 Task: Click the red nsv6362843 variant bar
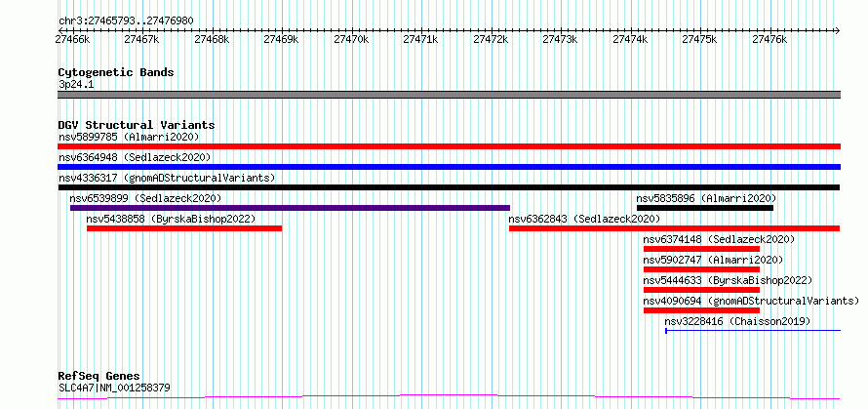pyautogui.click(x=674, y=228)
